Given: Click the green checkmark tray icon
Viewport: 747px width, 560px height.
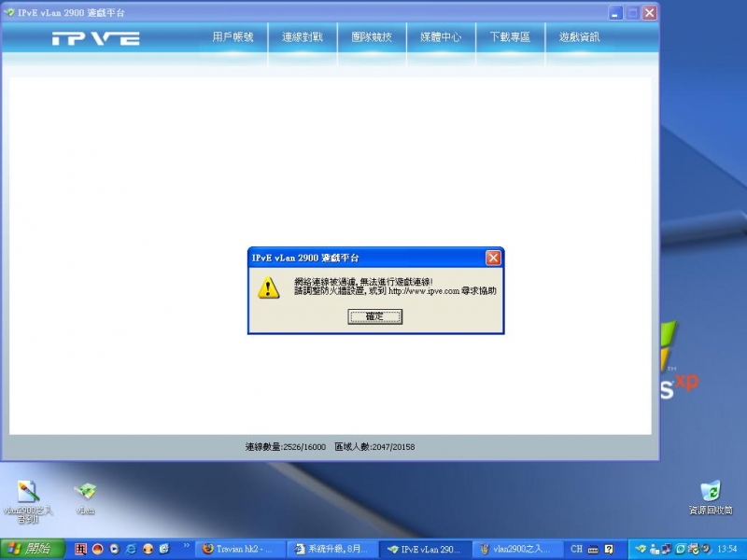Looking at the screenshot, I should point(693,550).
